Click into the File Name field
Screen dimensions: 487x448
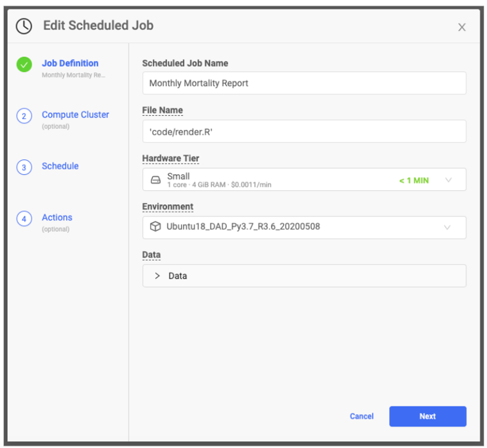pyautogui.click(x=304, y=132)
